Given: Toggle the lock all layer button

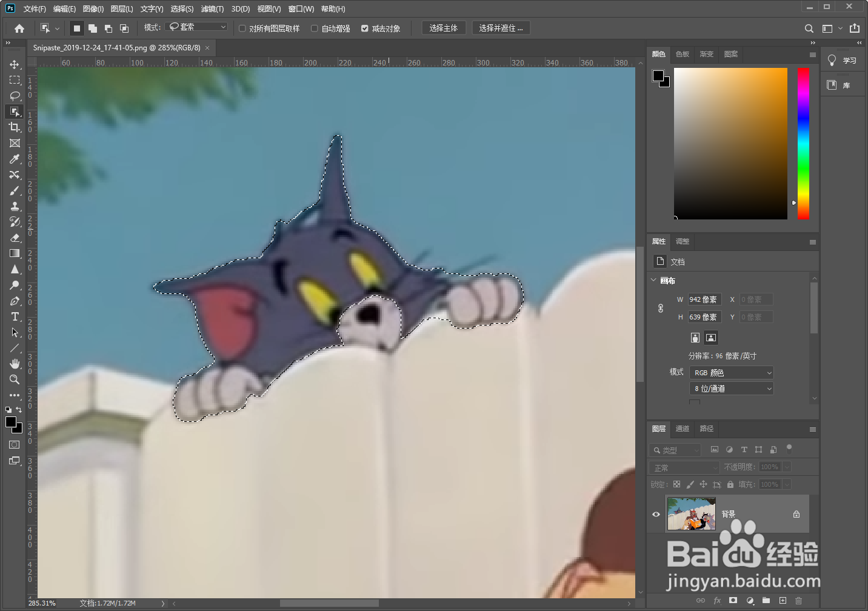Looking at the screenshot, I should pos(730,484).
